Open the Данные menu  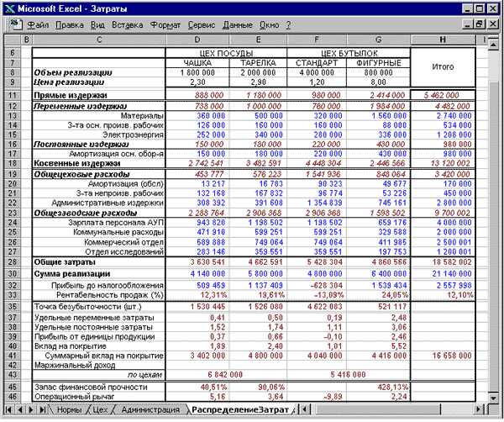tap(238, 24)
